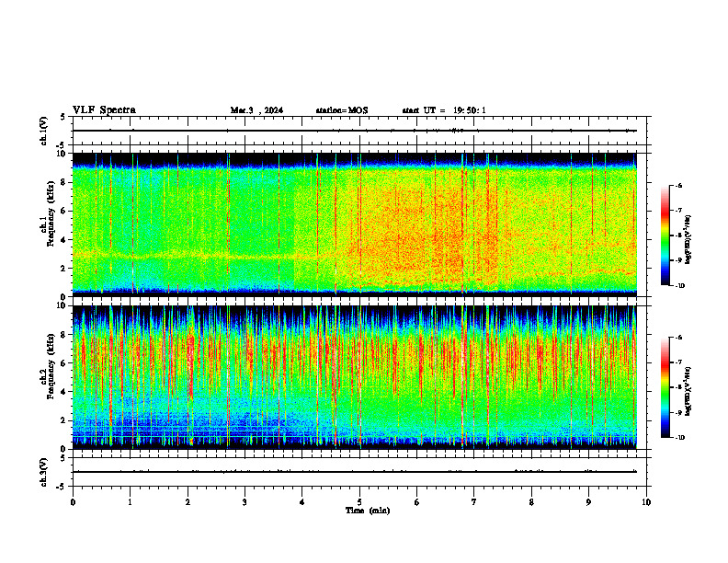Click the ch.2 color bar "-10" label
Screen dimensions: 728x563
679,438
